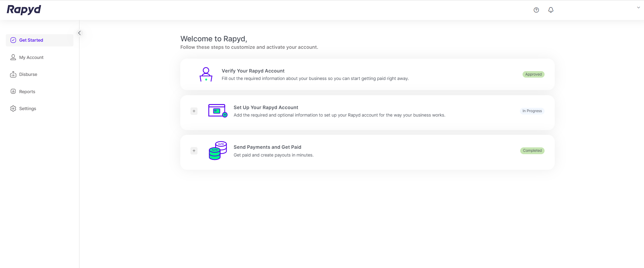This screenshot has width=644, height=268.
Task: Open the notifications bell icon
Action: (x=551, y=10)
